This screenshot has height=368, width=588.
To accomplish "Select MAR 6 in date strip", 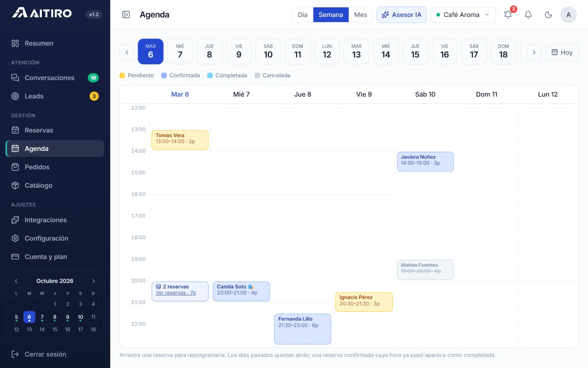I will (151, 52).
